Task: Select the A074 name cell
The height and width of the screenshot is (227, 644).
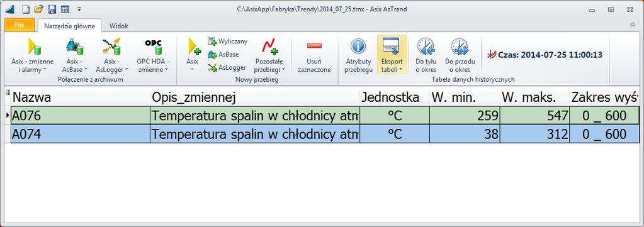Action: 81,134
